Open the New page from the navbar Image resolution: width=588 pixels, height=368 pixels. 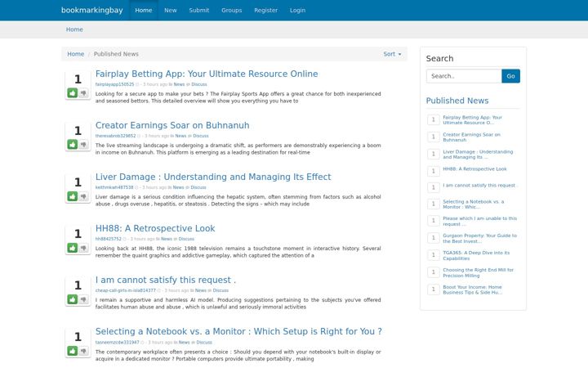pos(170,10)
